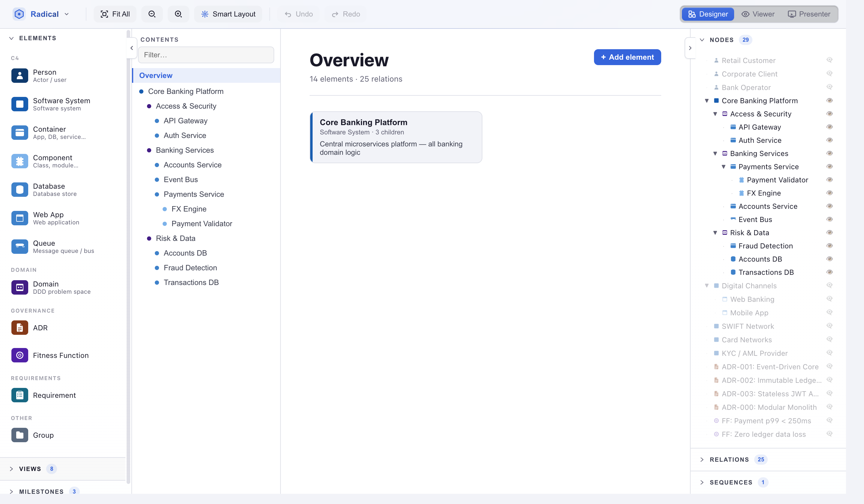The width and height of the screenshot is (864, 504).
Task: Select the Group element icon
Action: point(19,435)
